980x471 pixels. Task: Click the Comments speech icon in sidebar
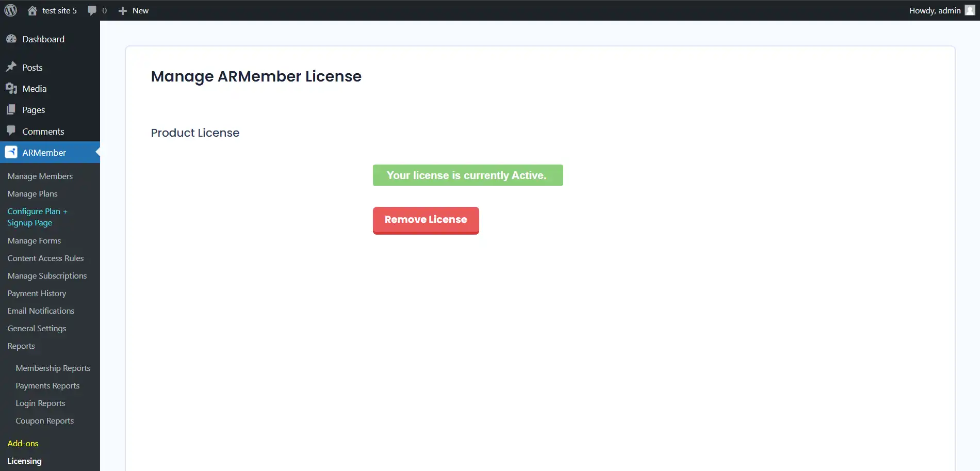pos(11,131)
